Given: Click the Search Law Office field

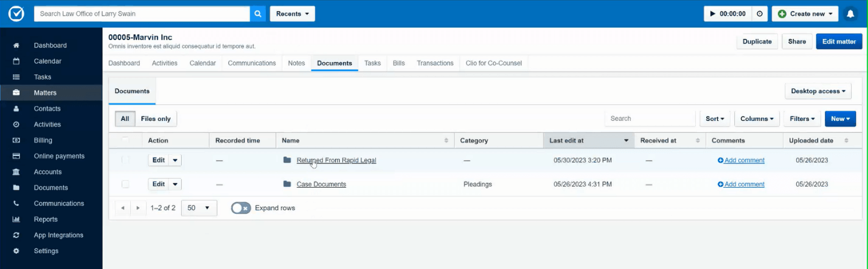Looking at the screenshot, I should (x=142, y=13).
